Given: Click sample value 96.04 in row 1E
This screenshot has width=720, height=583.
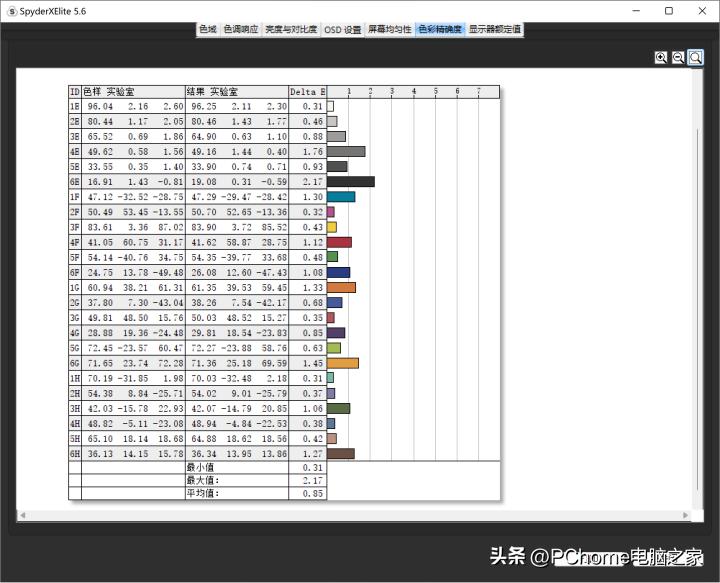Looking at the screenshot, I should tap(100, 107).
